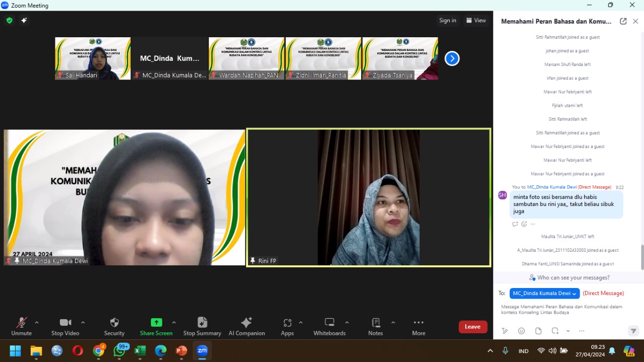This screenshot has height=362, width=644.
Task: Click the large MC_Dinda Kumala Dewi video tile
Action: tap(124, 197)
